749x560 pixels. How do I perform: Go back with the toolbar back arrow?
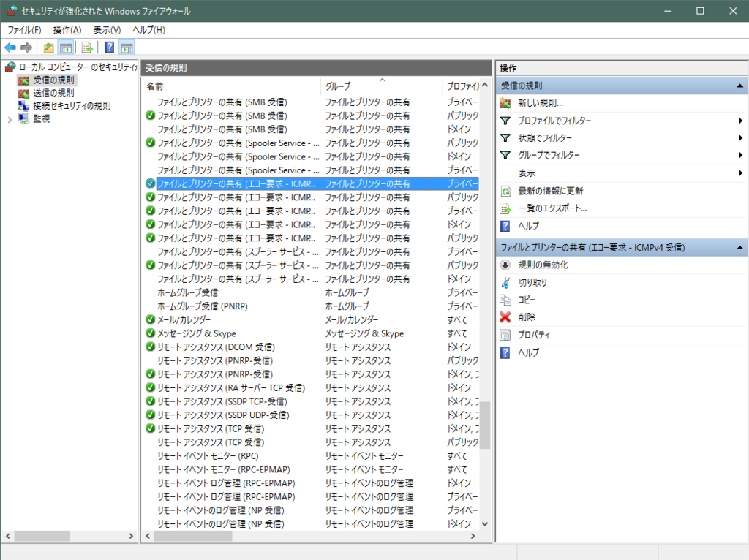[10, 48]
